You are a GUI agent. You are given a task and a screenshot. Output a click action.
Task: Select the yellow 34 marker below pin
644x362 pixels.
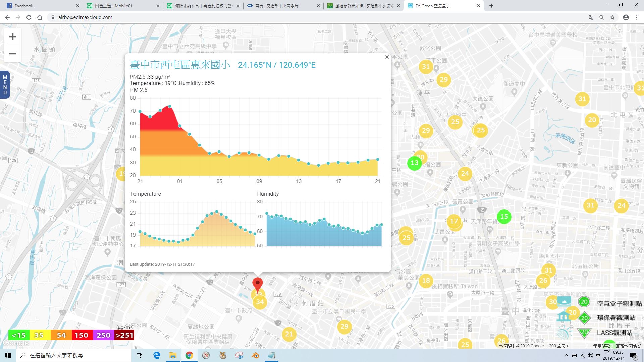[x=260, y=302]
